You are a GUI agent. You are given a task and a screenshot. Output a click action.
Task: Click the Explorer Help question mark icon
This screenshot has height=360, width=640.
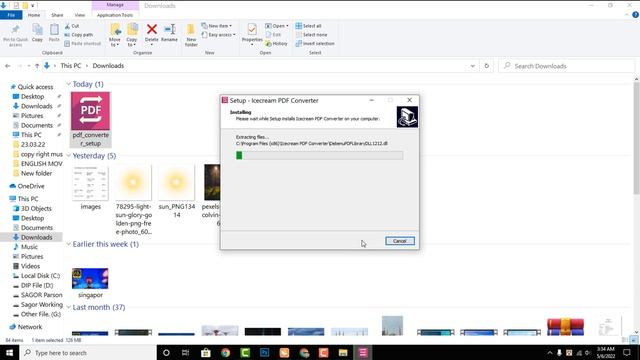[x=635, y=15]
